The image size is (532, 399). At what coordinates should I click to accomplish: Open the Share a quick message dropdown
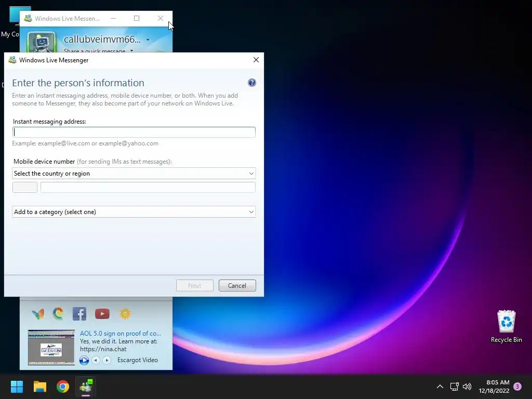coord(131,51)
